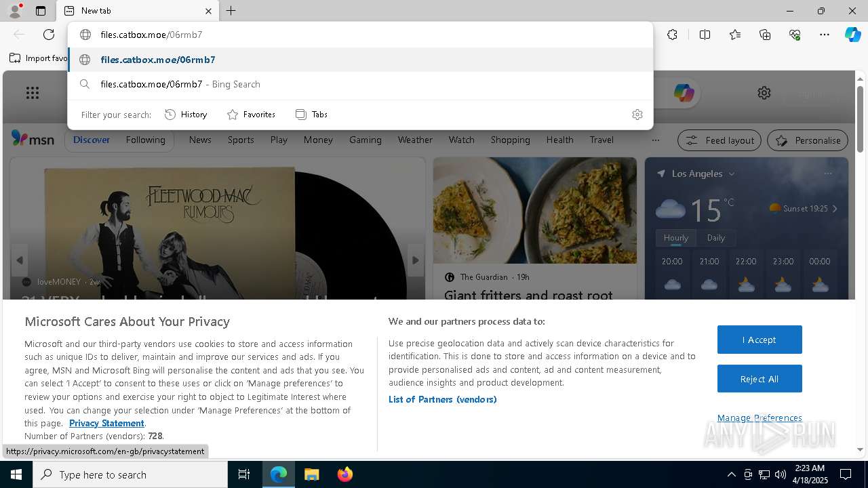Open the Health category

coord(559,140)
